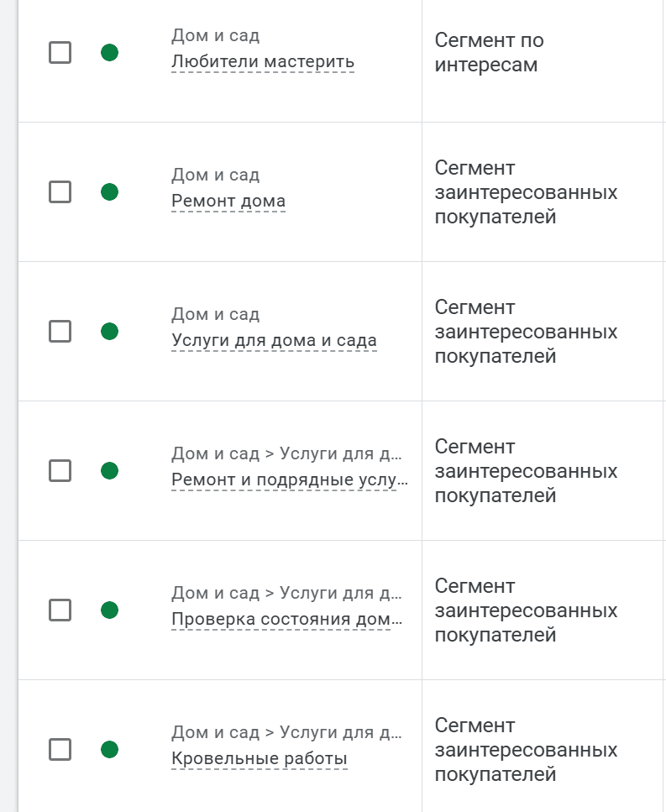Click green status dot for Проверка состояния дома
This screenshot has width=666, height=812.
[x=109, y=610]
